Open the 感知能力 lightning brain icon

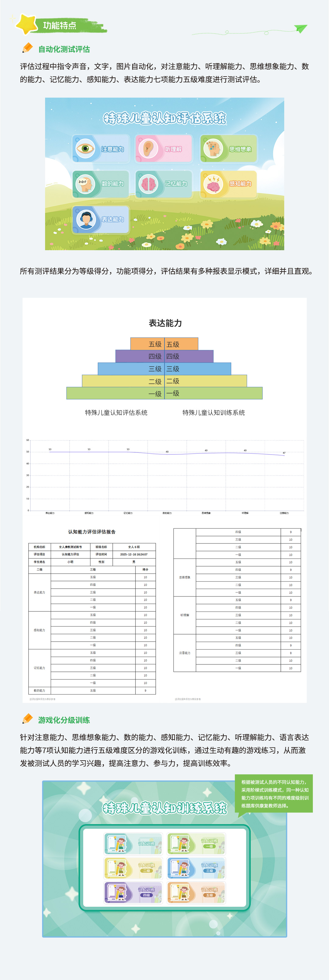click(213, 183)
